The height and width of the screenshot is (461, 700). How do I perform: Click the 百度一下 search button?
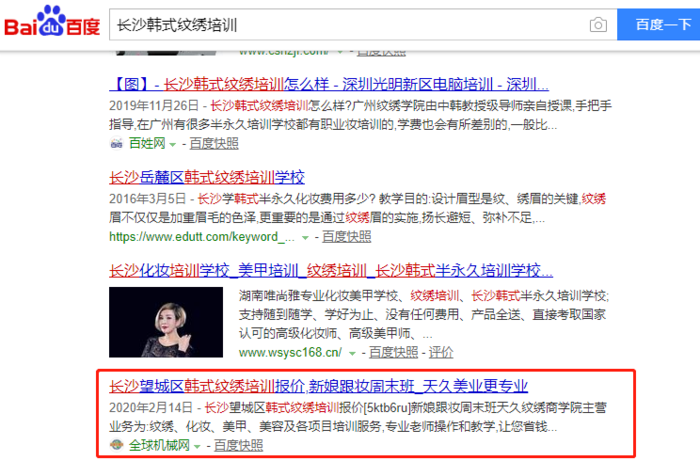[658, 25]
